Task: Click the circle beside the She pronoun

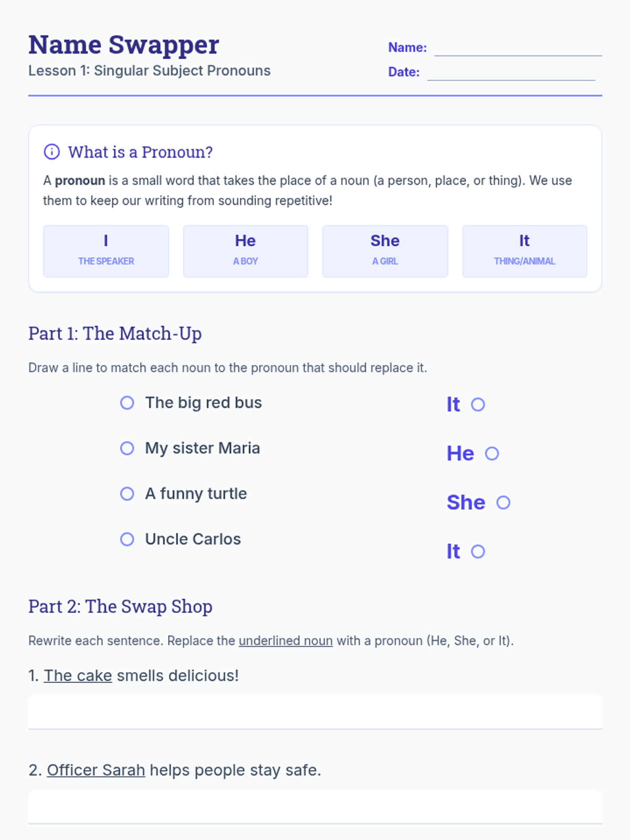Action: (x=503, y=502)
